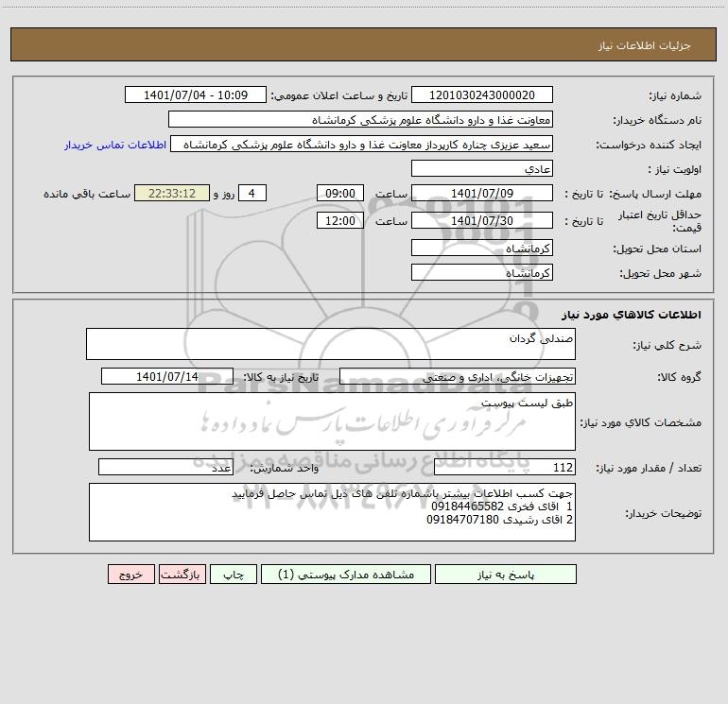Click the announcement date 1401/07/04 - 10:09 field
This screenshot has height=704, width=728.
196,94
